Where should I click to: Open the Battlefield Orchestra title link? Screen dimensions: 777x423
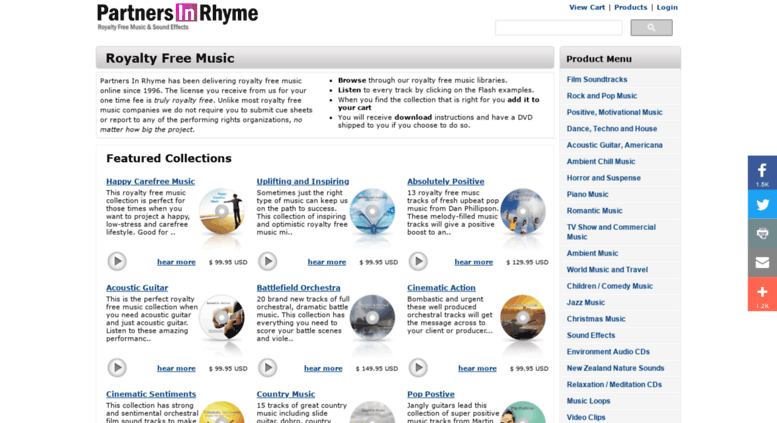tap(298, 288)
